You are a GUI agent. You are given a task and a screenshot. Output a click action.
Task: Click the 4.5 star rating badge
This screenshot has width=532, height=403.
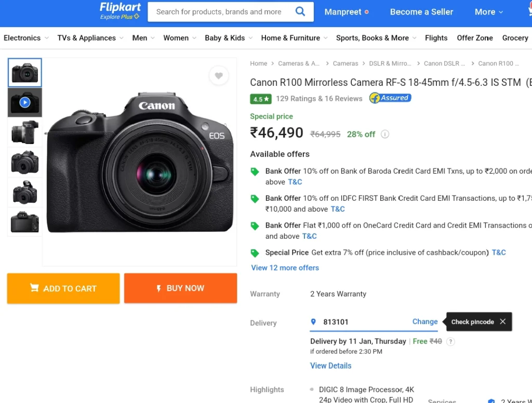261,99
